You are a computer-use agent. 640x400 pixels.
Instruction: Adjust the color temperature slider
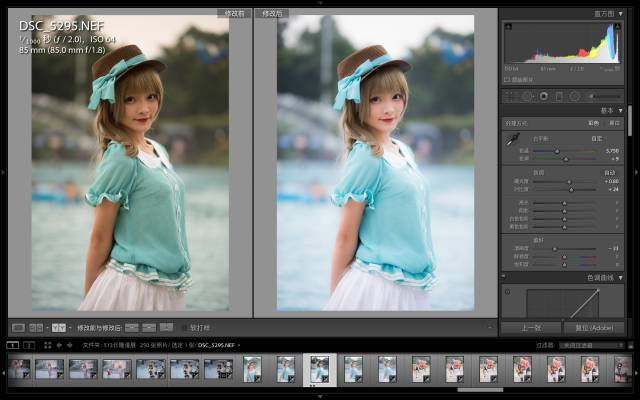pos(559,151)
